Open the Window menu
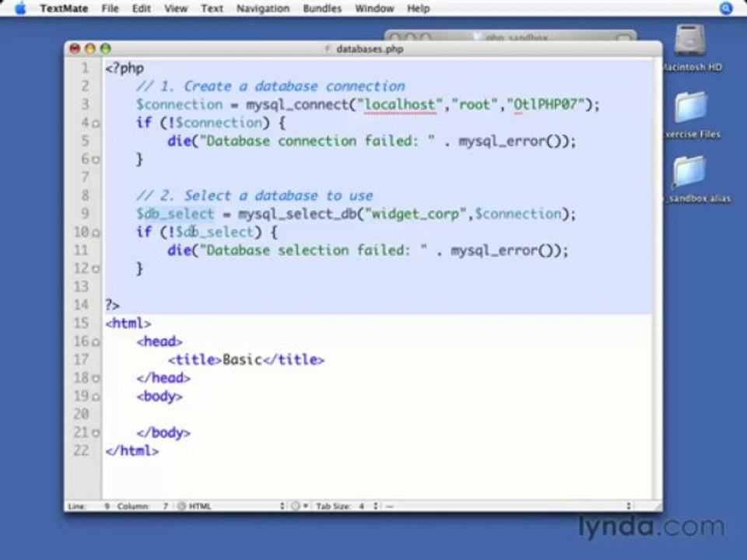The height and width of the screenshot is (560, 747). [374, 8]
